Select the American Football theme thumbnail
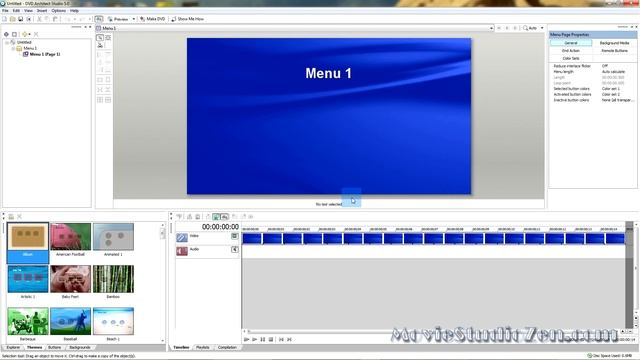The width and height of the screenshot is (640, 360). tap(70, 236)
